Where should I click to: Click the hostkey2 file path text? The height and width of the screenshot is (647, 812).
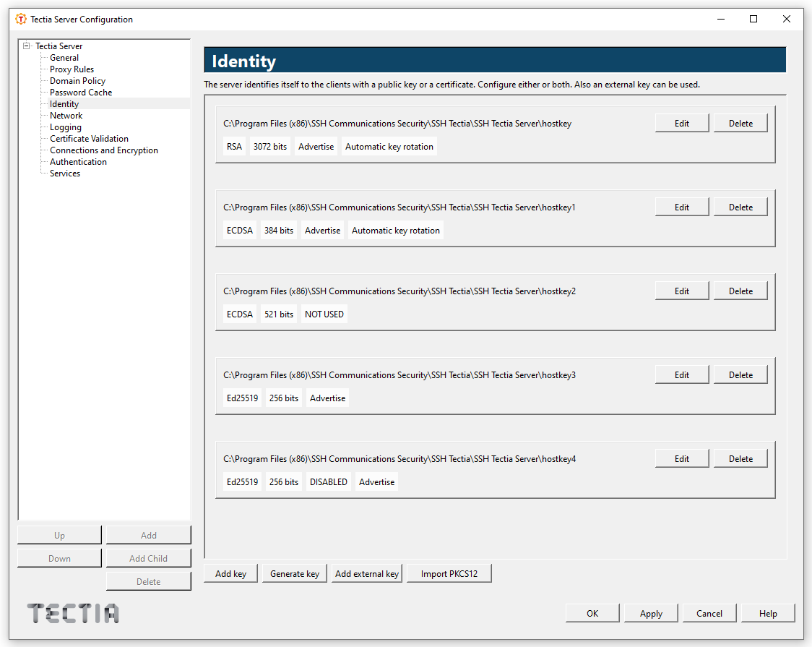click(399, 291)
